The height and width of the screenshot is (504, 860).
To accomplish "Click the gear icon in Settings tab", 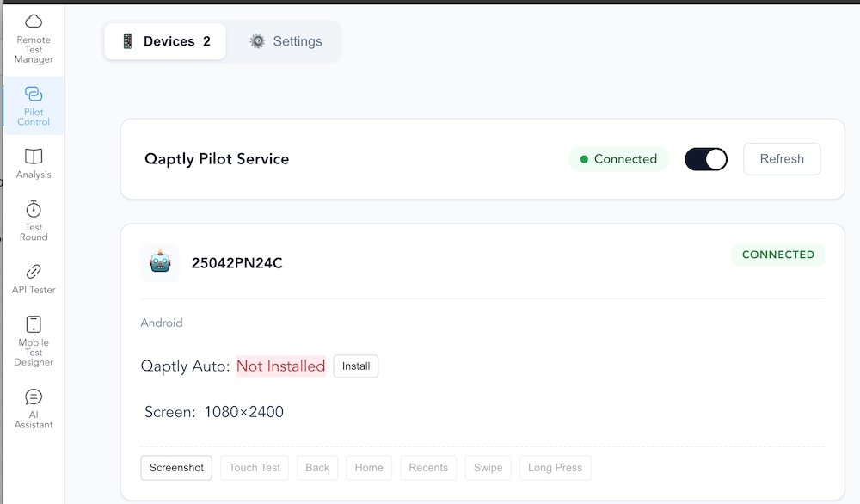I will pyautogui.click(x=257, y=41).
